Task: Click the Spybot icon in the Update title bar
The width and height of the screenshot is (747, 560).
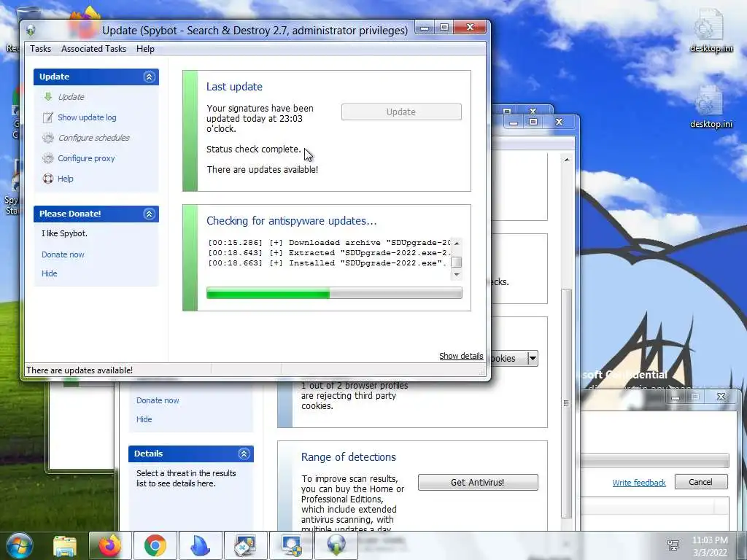Action: coord(31,31)
